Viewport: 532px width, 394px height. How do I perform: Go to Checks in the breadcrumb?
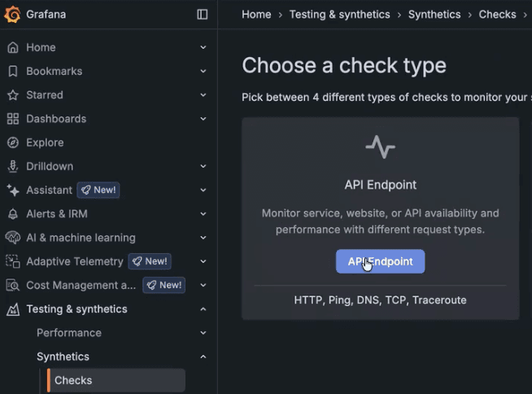[497, 15]
